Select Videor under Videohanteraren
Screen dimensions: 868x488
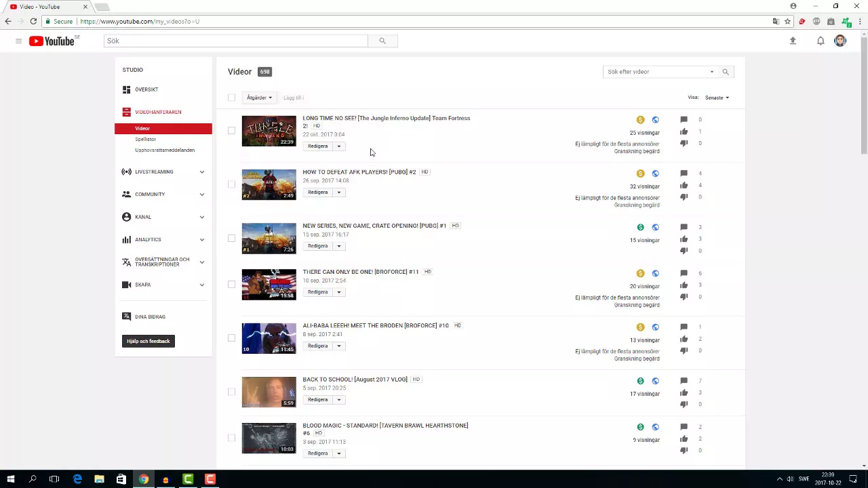(163, 128)
